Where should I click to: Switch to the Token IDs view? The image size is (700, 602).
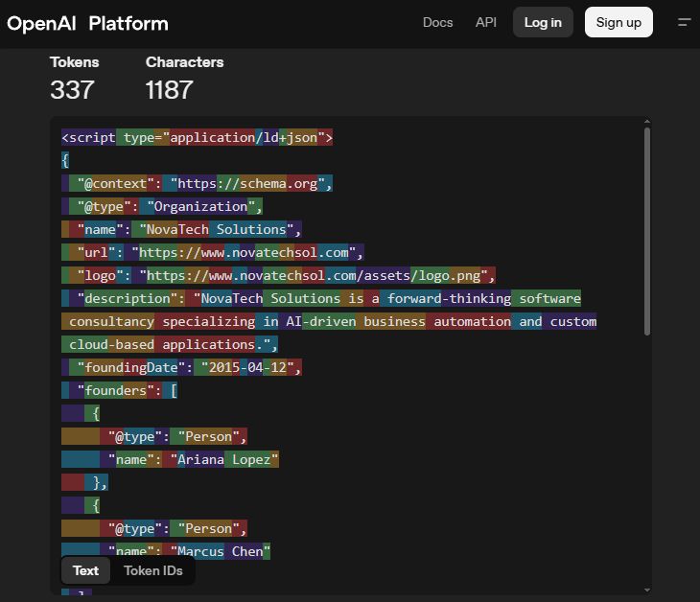pyautogui.click(x=153, y=570)
